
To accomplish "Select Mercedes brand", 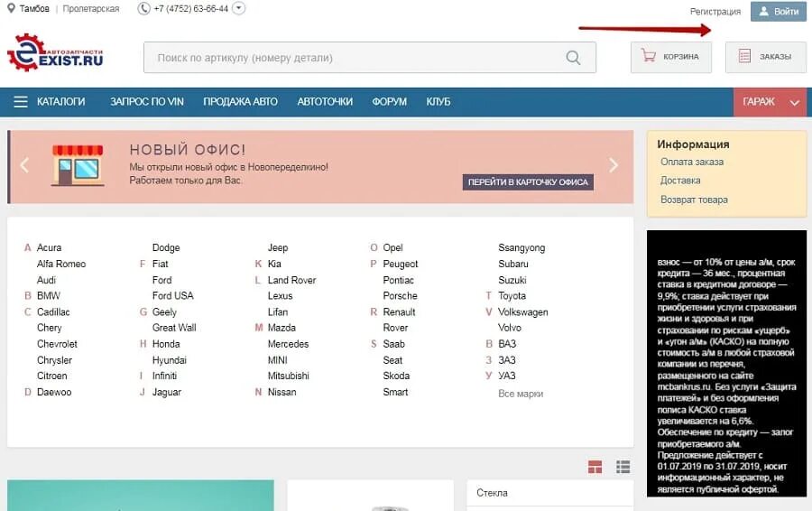I will [x=288, y=344].
